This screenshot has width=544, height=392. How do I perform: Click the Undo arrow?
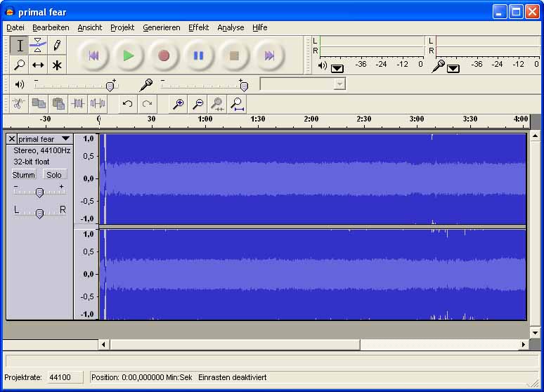[127, 103]
